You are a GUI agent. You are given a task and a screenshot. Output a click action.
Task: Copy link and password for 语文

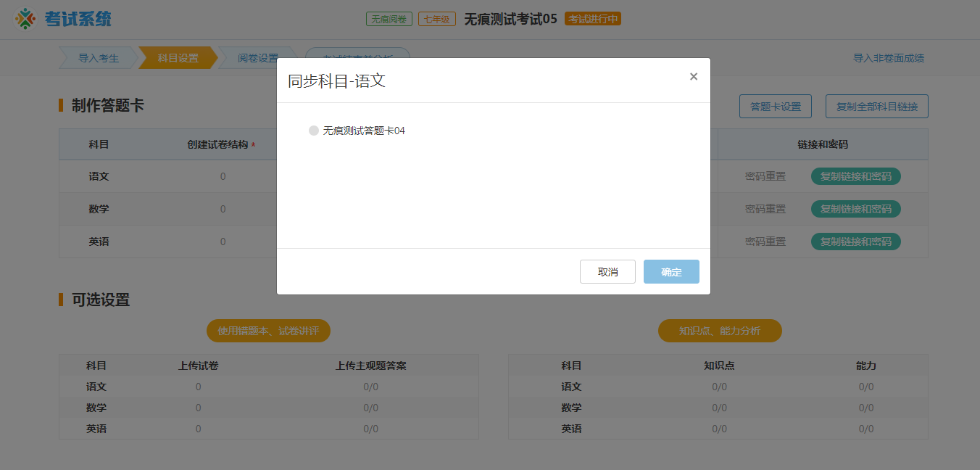pyautogui.click(x=855, y=176)
